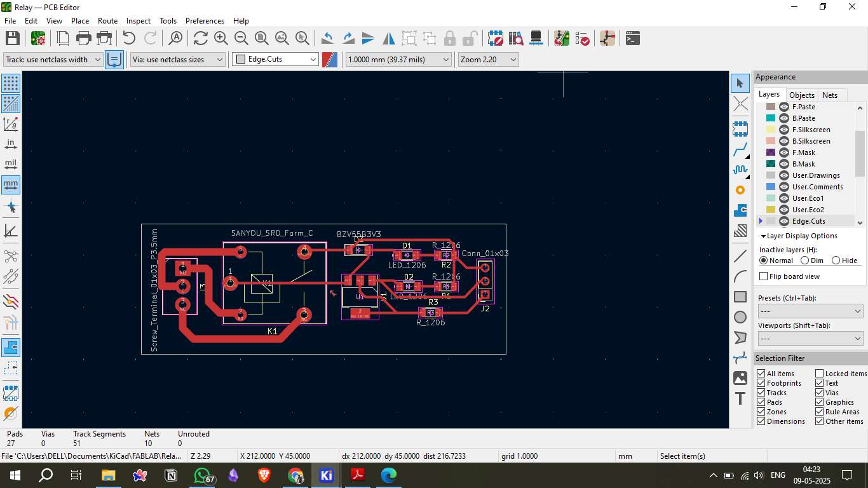Open the Zoom 2.20 dropdown
The height and width of the screenshot is (488, 868).
click(x=488, y=59)
